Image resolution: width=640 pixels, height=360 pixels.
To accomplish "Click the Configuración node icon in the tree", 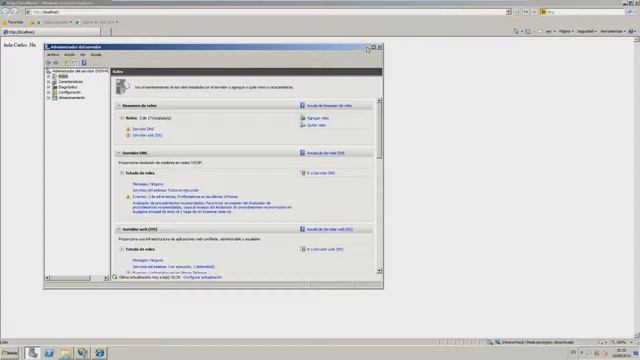I will click(55, 92).
